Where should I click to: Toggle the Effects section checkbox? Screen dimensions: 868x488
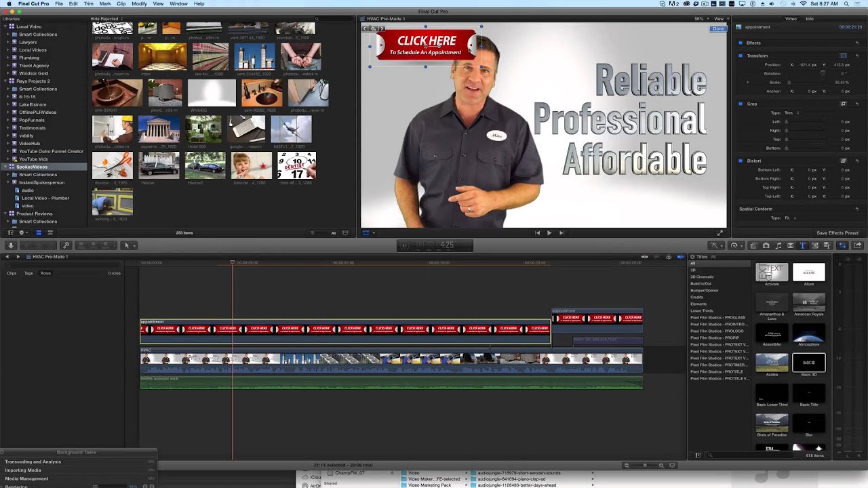pos(741,43)
